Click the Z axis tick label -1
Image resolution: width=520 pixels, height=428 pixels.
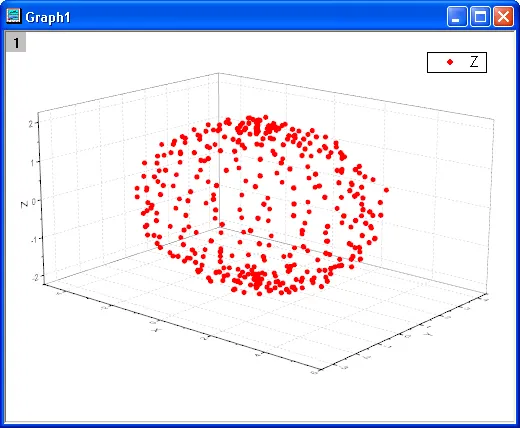[33, 239]
